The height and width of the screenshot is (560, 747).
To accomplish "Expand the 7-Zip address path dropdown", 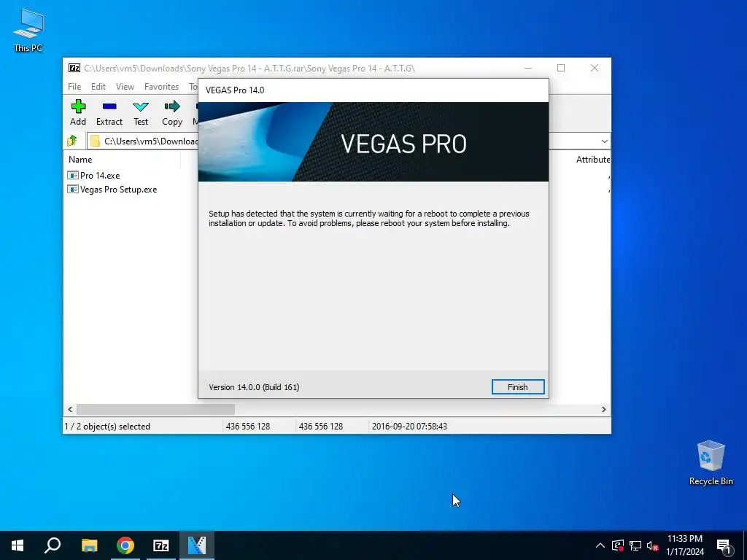I will [x=604, y=141].
